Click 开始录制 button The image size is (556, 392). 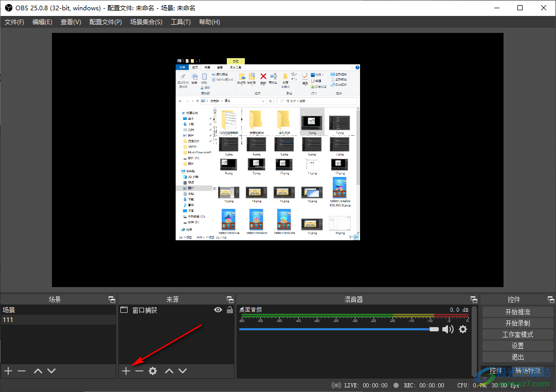tap(518, 323)
